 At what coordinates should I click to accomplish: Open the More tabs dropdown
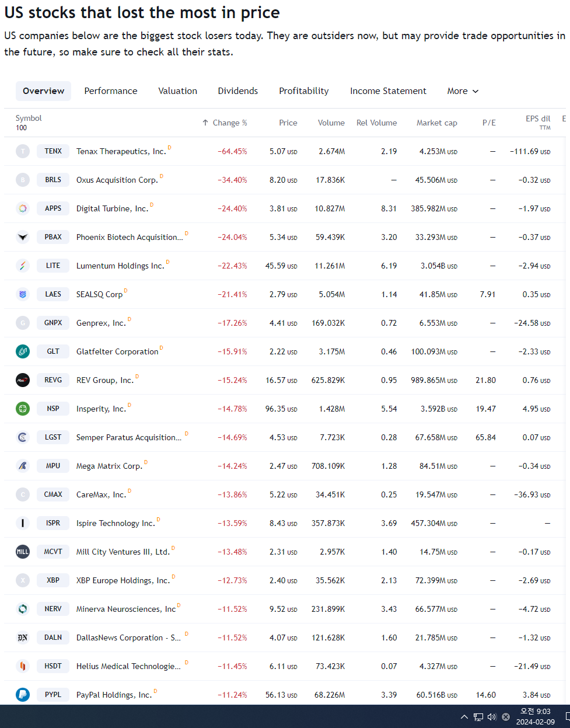(x=463, y=91)
